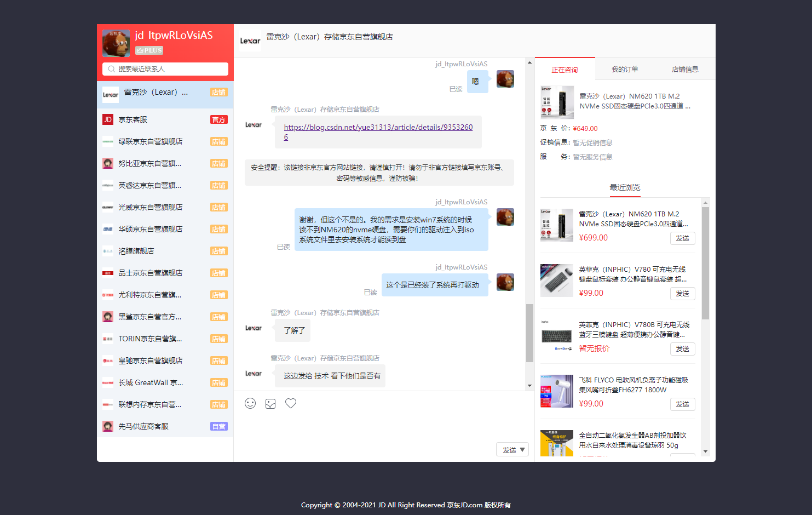Click the recent browsing scrollbar thumb

point(705,263)
